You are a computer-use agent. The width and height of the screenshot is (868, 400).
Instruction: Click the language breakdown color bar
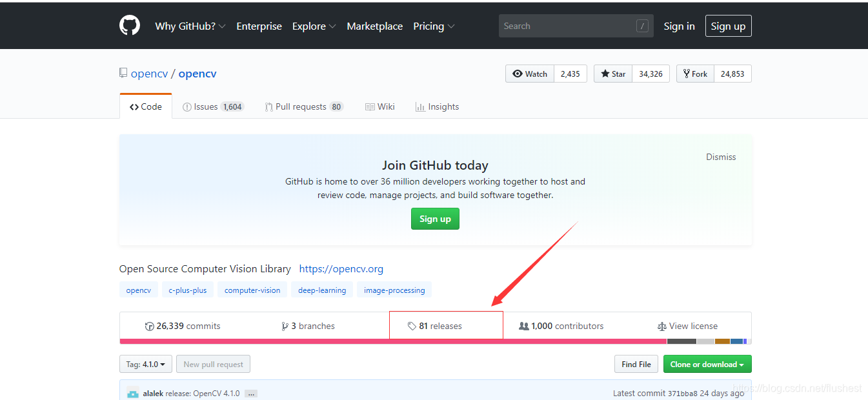click(436, 341)
